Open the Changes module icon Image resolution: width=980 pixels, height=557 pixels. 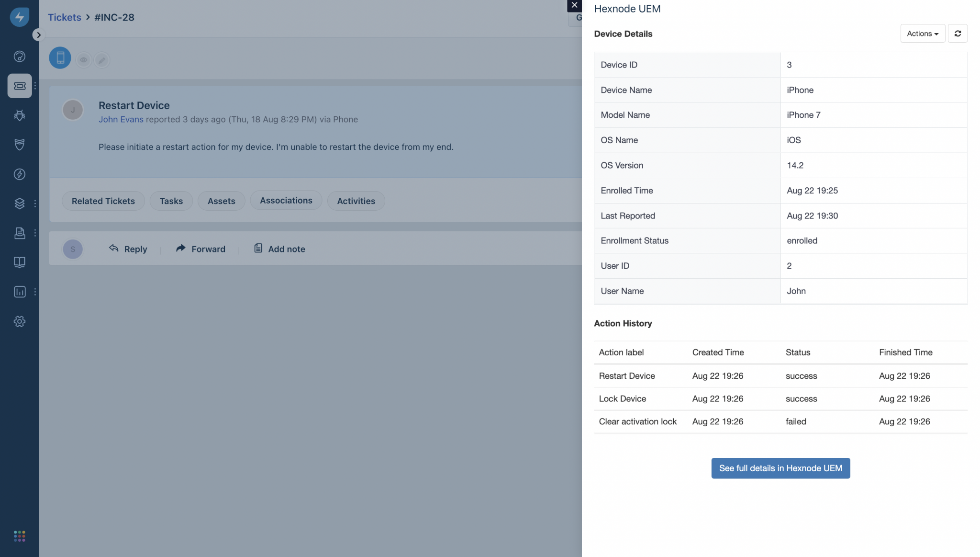click(20, 145)
